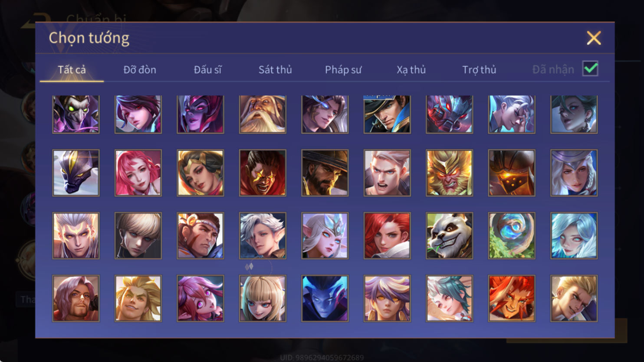Choose the red-haired female hero portrait
Viewport: 644px width, 362px height.
coord(387,235)
